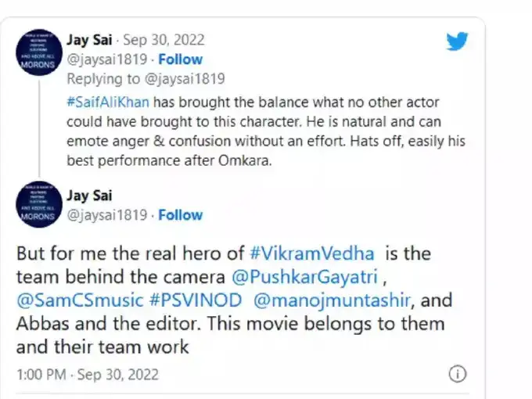Open the @jaysai1819 handle in second tweet

click(108, 215)
